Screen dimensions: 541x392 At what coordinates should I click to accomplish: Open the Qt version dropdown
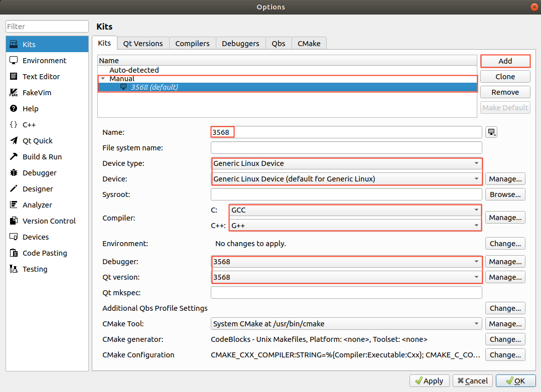tap(346, 277)
